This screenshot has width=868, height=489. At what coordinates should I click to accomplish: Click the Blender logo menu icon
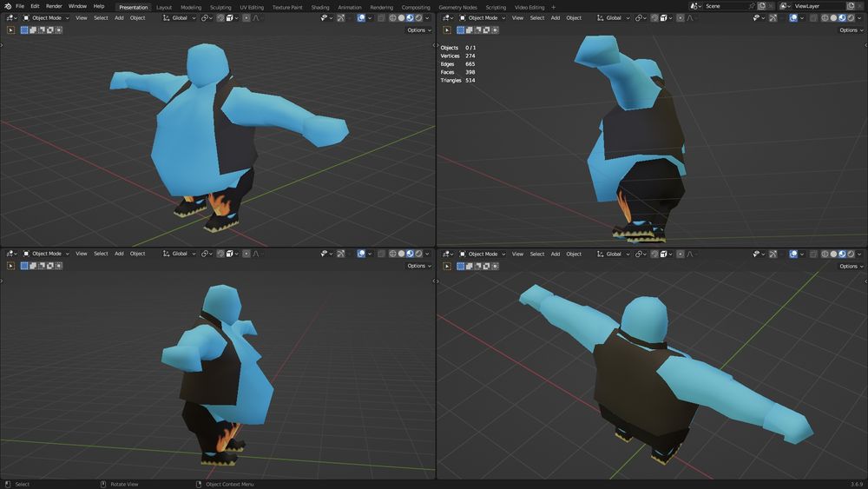(x=8, y=6)
